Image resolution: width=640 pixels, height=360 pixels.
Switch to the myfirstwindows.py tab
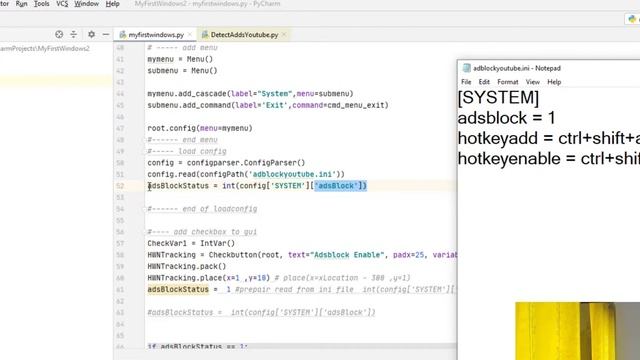156,35
